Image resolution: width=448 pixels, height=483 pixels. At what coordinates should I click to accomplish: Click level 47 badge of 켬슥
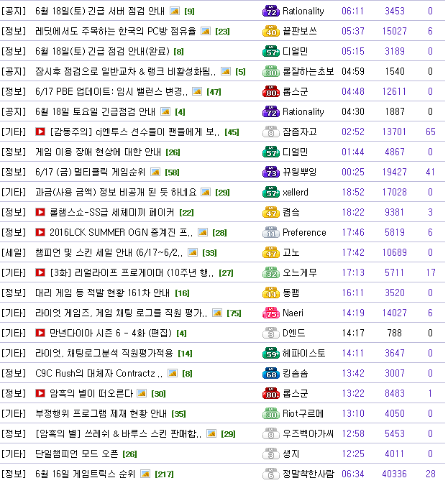(271, 213)
